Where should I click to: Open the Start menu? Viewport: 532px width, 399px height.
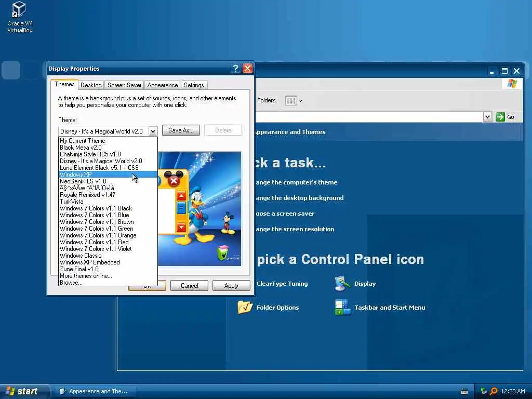pyautogui.click(x=24, y=391)
